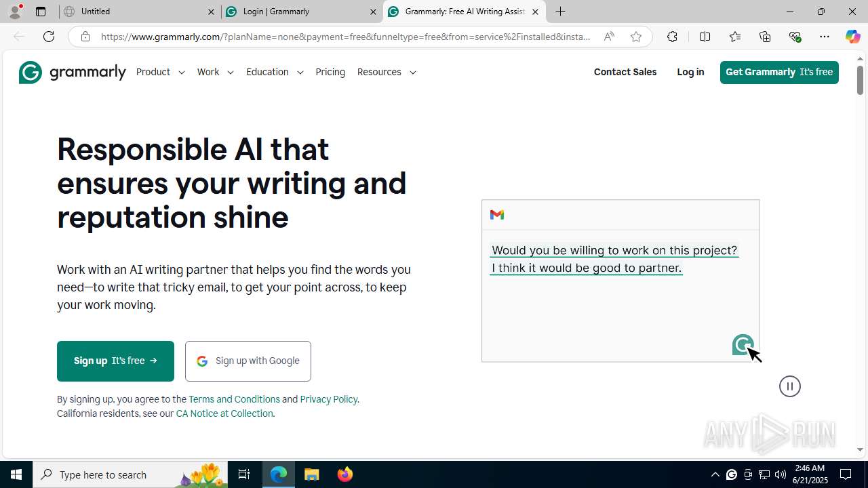Click the scrollbar down arrow
The image size is (868, 488).
[860, 449]
